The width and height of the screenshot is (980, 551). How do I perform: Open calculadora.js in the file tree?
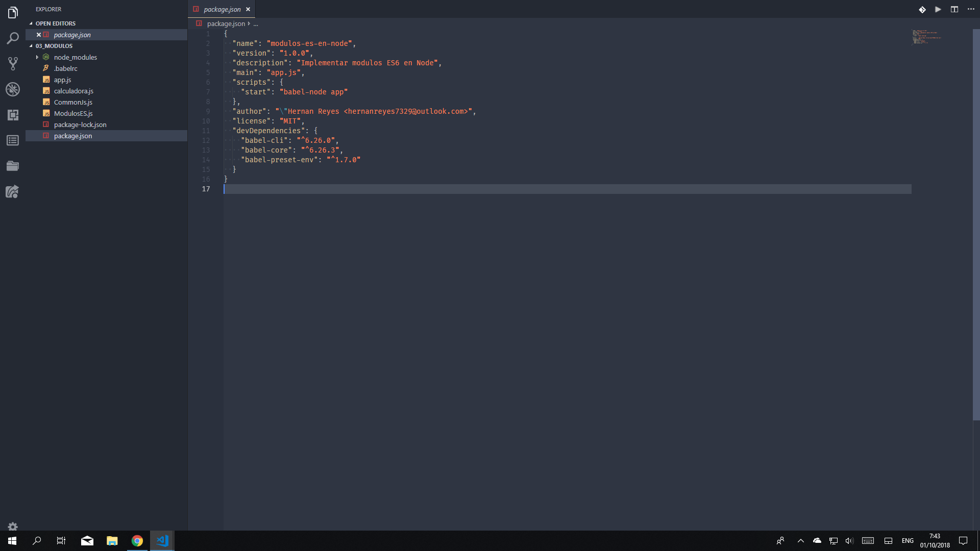73,91
